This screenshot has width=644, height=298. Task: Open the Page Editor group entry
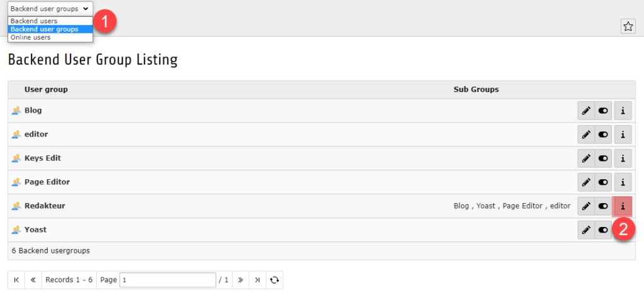tap(47, 182)
